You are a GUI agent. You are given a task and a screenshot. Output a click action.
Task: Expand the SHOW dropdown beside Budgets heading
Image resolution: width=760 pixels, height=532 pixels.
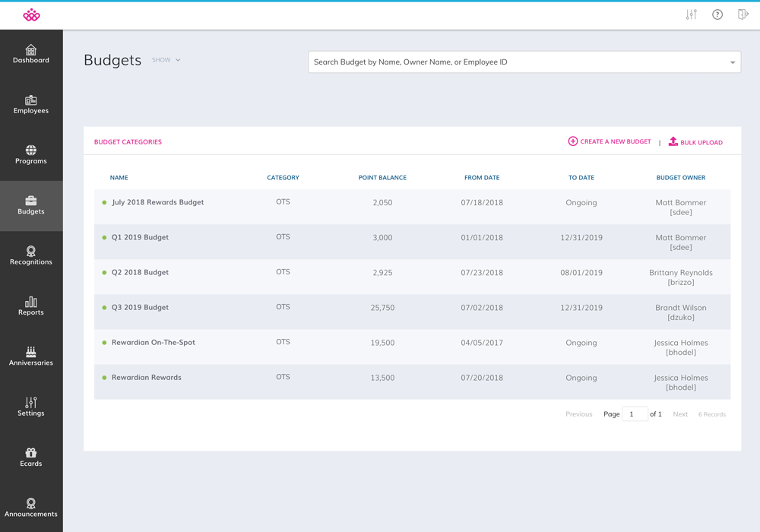[166, 60]
